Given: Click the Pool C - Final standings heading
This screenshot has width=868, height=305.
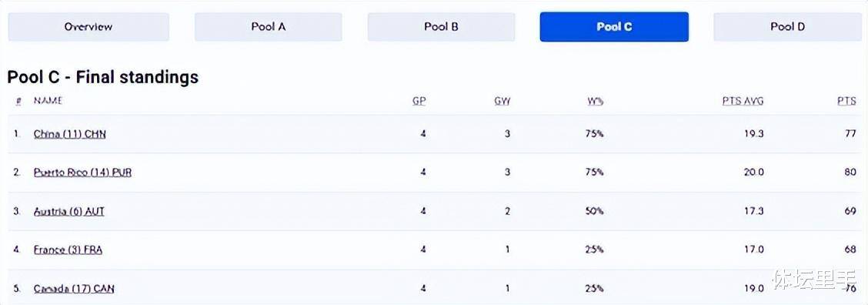Looking at the screenshot, I should 103,77.
